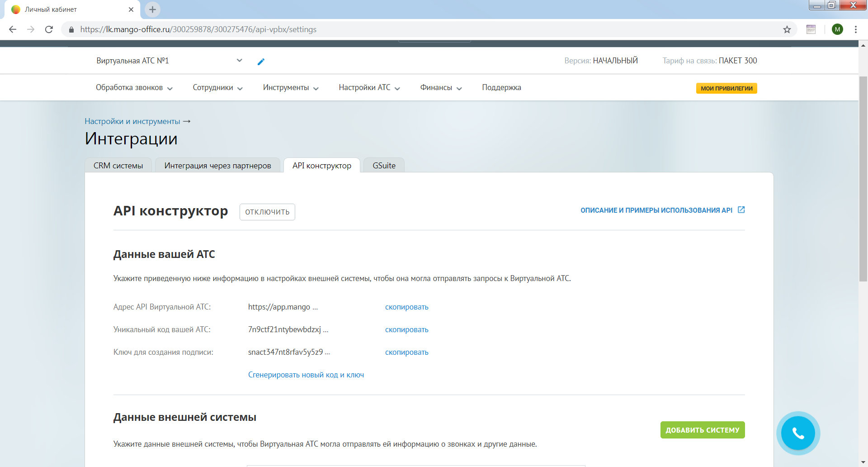Click scrollbar up arrow

coord(863,45)
